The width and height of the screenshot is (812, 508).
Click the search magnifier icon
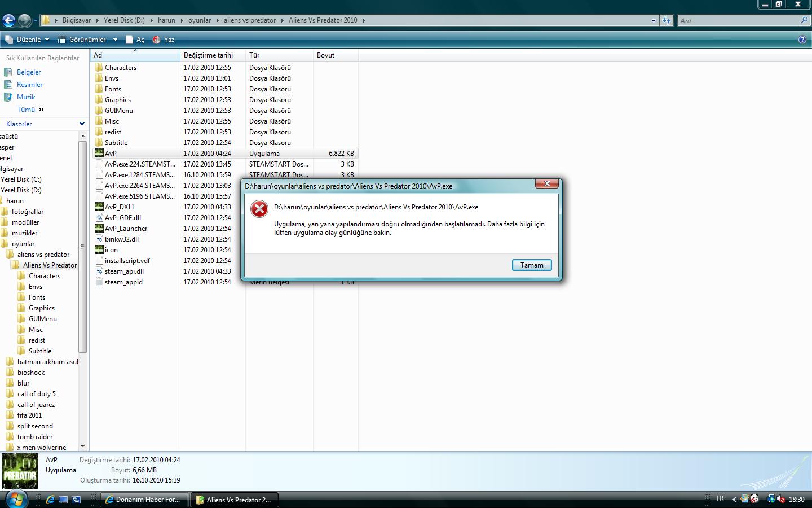point(804,20)
